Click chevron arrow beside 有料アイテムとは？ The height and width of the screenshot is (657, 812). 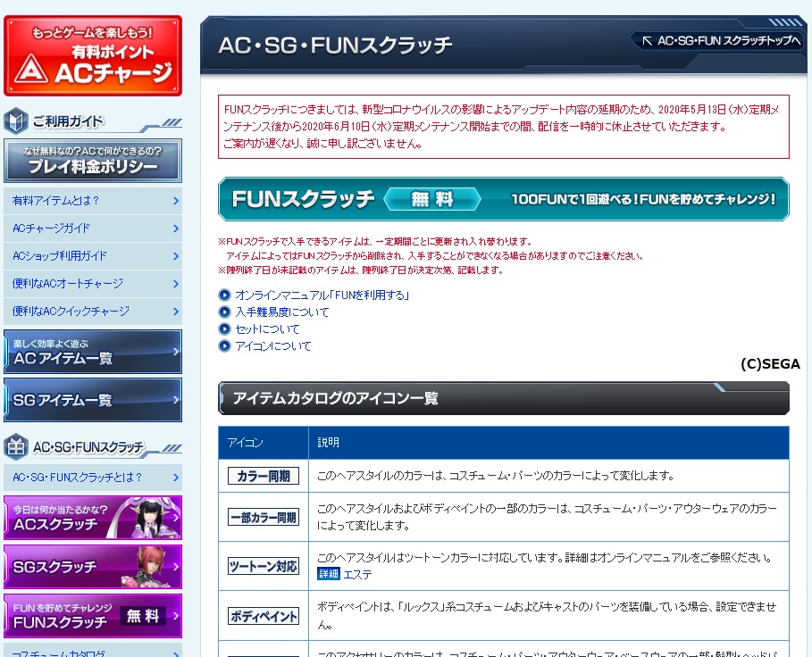point(176,201)
